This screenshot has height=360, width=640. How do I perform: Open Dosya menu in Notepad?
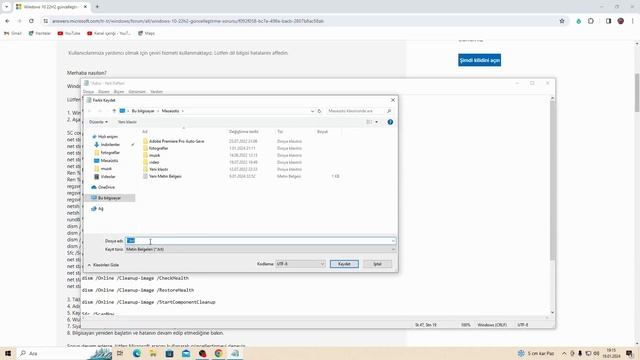(88, 92)
